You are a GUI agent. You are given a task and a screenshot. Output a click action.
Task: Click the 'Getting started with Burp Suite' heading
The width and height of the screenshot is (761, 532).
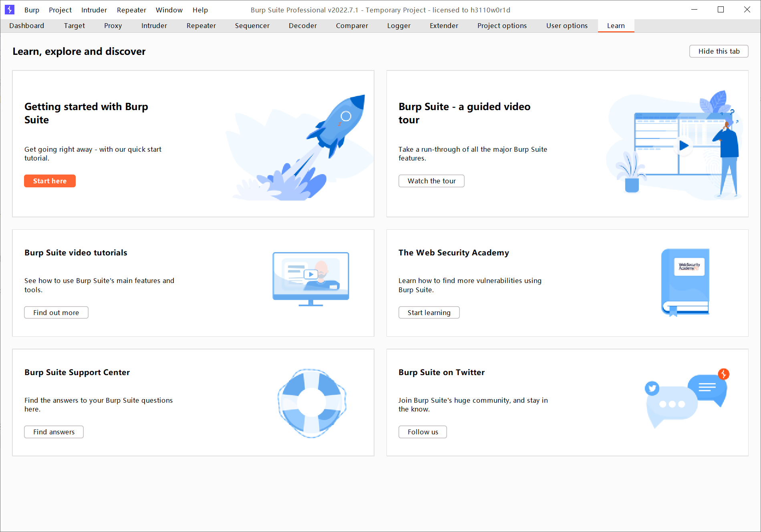[x=86, y=113]
